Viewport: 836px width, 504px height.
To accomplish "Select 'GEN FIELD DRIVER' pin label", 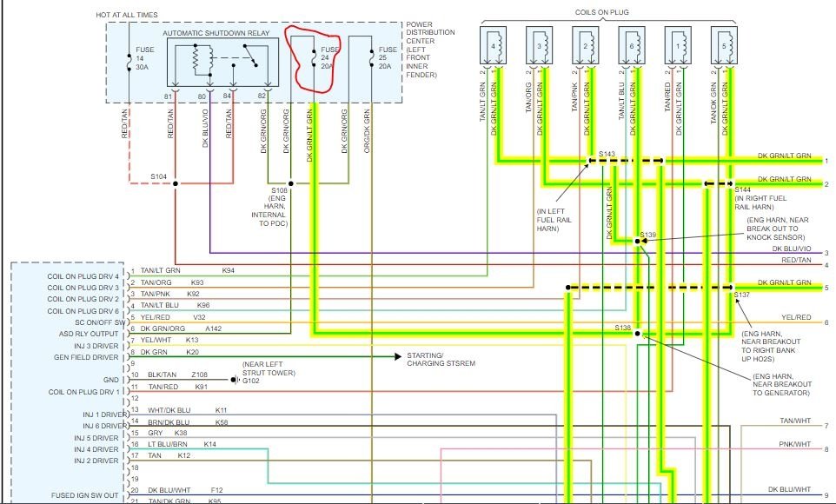I will (x=86, y=357).
